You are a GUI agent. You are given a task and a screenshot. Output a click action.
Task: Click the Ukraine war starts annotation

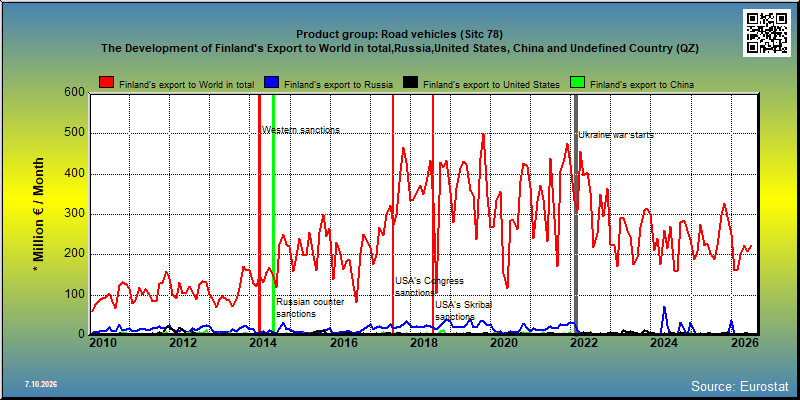pyautogui.click(x=616, y=135)
